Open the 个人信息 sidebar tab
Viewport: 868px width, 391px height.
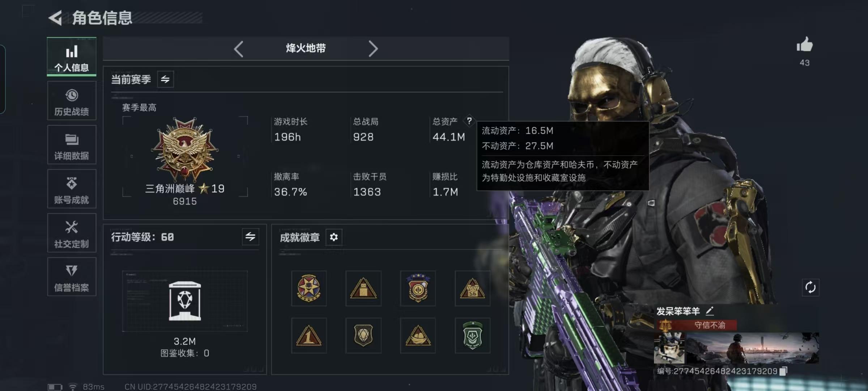72,57
